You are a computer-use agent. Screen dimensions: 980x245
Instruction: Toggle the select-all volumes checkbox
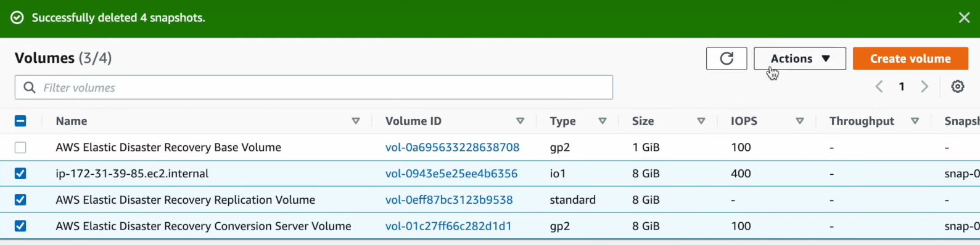coord(20,121)
